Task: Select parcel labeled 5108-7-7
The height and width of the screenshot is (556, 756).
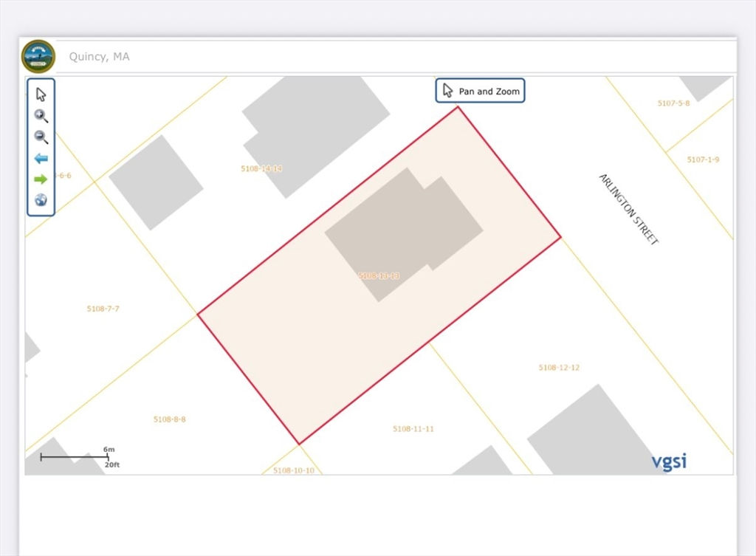Action: (103, 309)
